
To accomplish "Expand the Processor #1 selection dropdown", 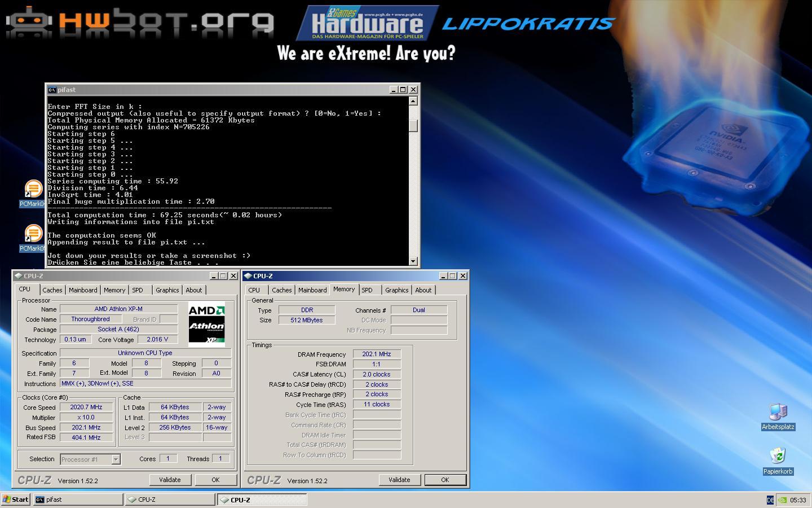I will pyautogui.click(x=116, y=459).
